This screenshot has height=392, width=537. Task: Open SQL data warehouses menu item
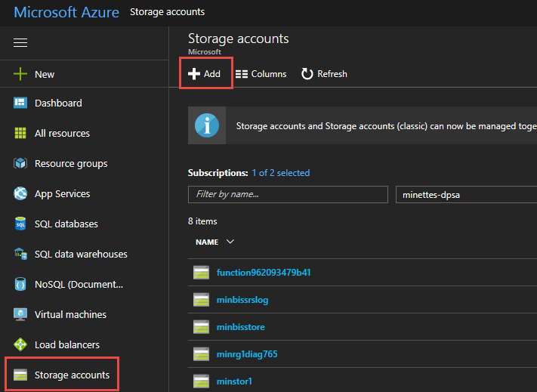coord(81,255)
